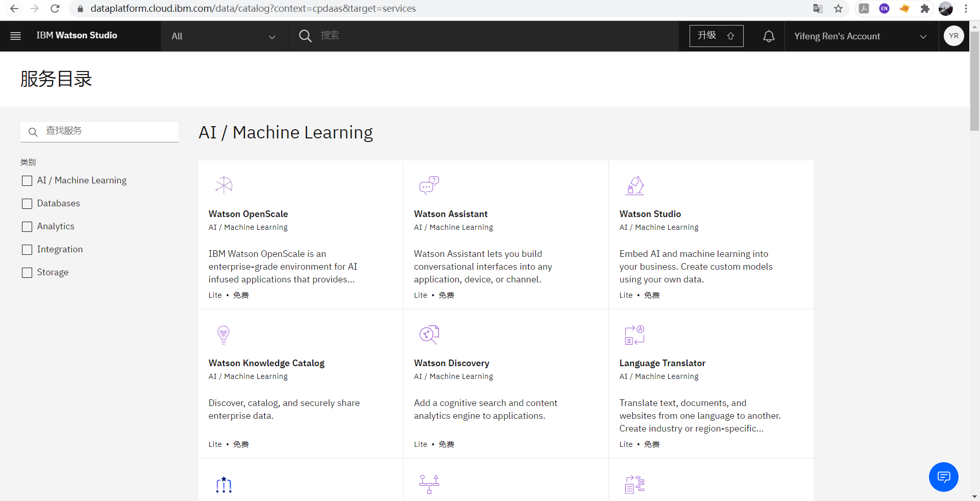Click the Watson Studio card icon
This screenshot has width=980, height=501.
click(x=634, y=185)
